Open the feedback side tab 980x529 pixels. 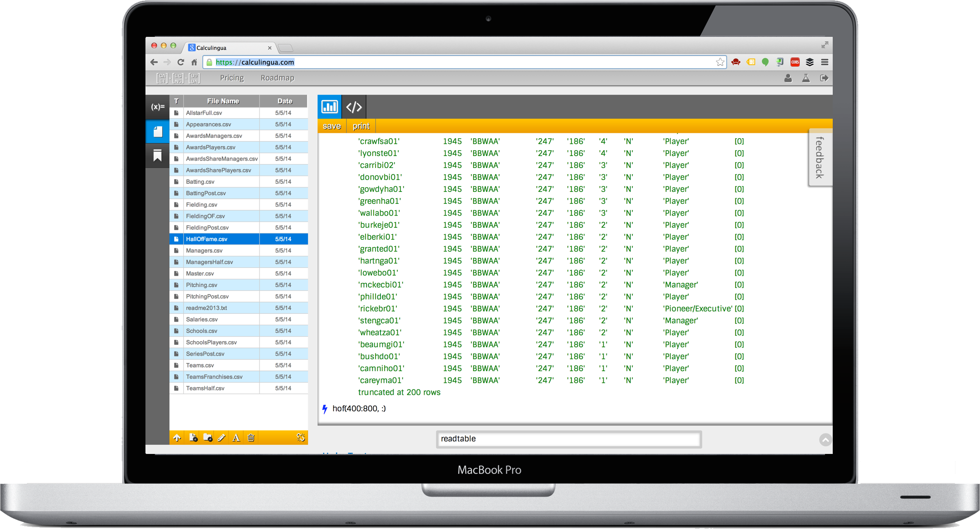(820, 157)
